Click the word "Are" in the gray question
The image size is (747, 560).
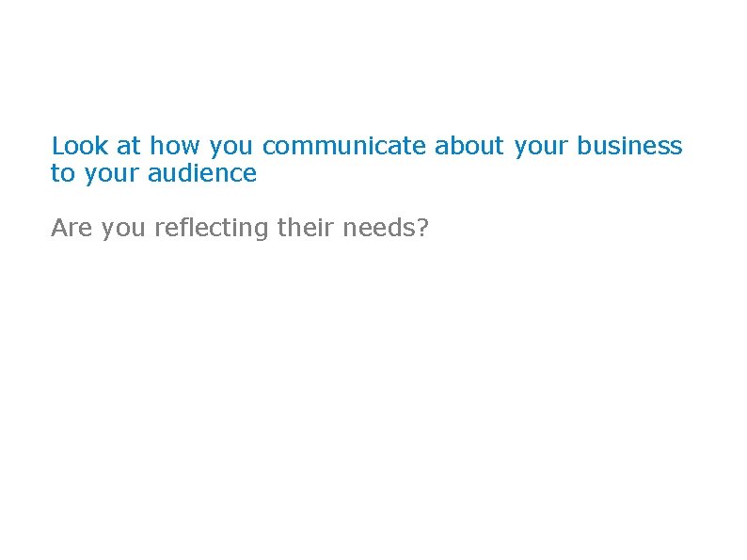coord(72,229)
